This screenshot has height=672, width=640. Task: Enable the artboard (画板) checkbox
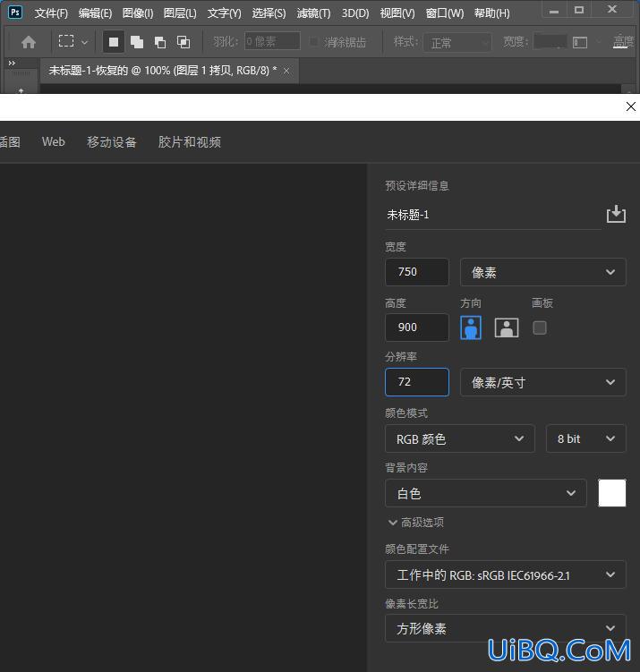pyautogui.click(x=539, y=327)
